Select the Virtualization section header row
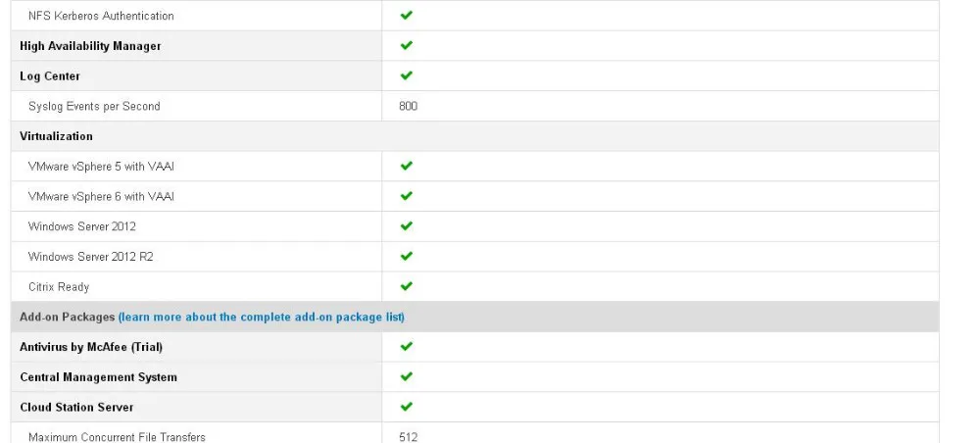The height and width of the screenshot is (443, 980). point(475,136)
